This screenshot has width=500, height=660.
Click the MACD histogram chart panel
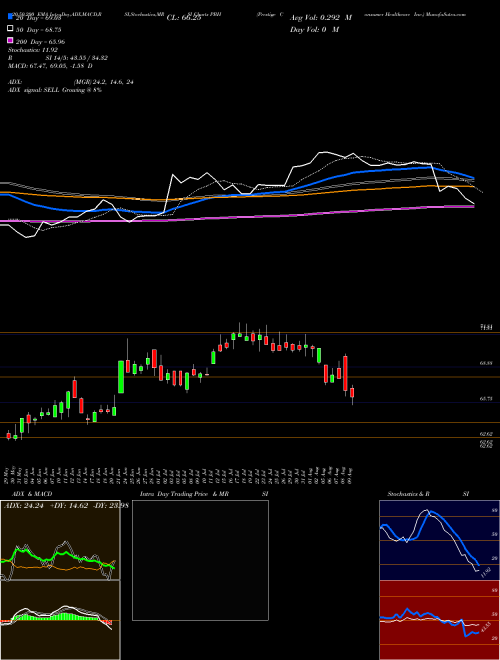(60, 620)
